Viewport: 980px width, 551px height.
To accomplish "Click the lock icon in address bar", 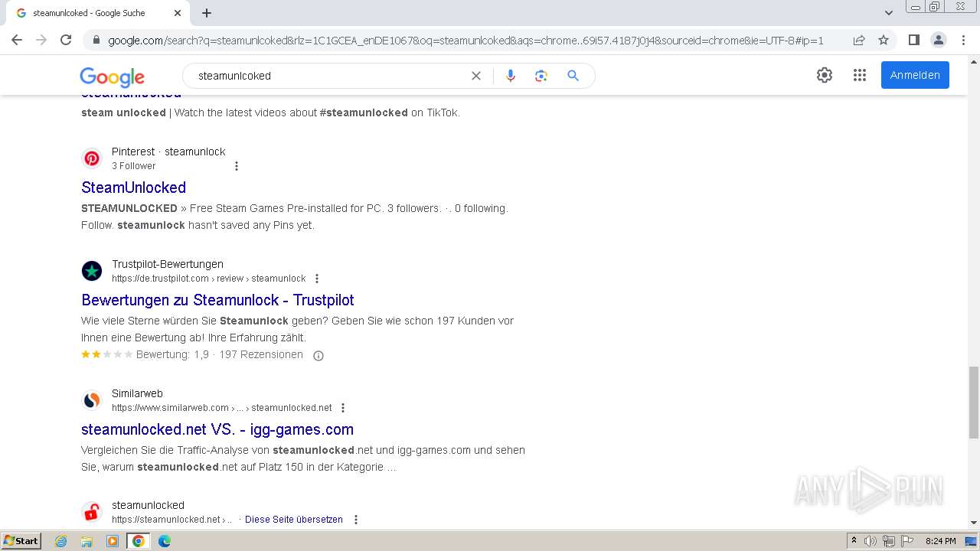I will tap(96, 41).
